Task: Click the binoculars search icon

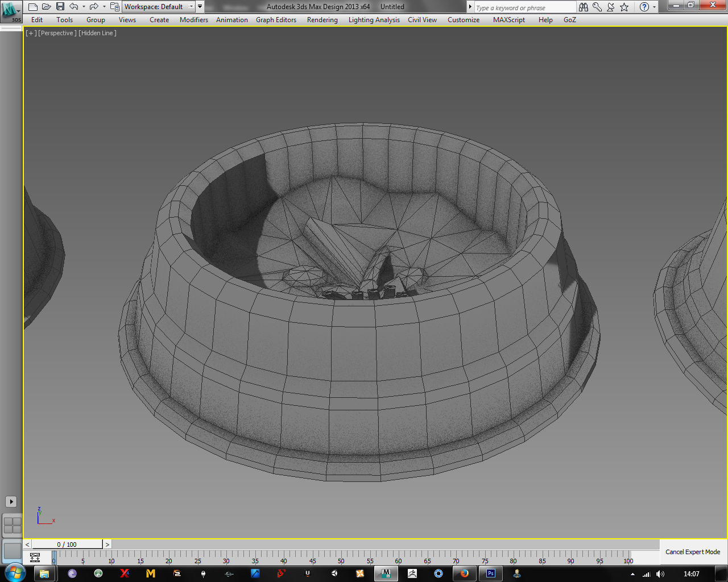Action: pyautogui.click(x=584, y=7)
